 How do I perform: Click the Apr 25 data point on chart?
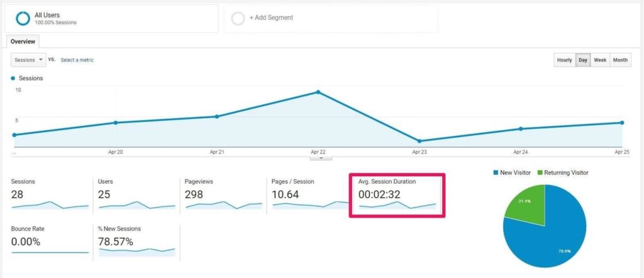coord(622,123)
